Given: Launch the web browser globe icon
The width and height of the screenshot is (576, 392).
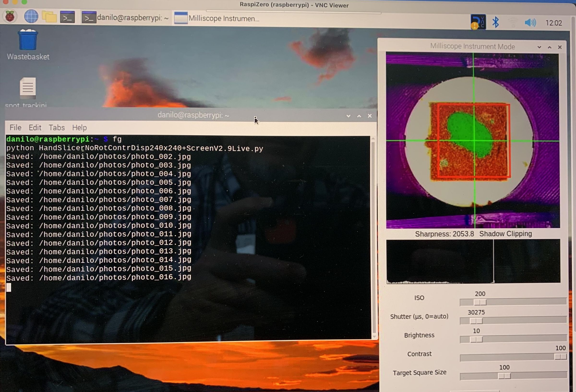Looking at the screenshot, I should click(x=31, y=17).
